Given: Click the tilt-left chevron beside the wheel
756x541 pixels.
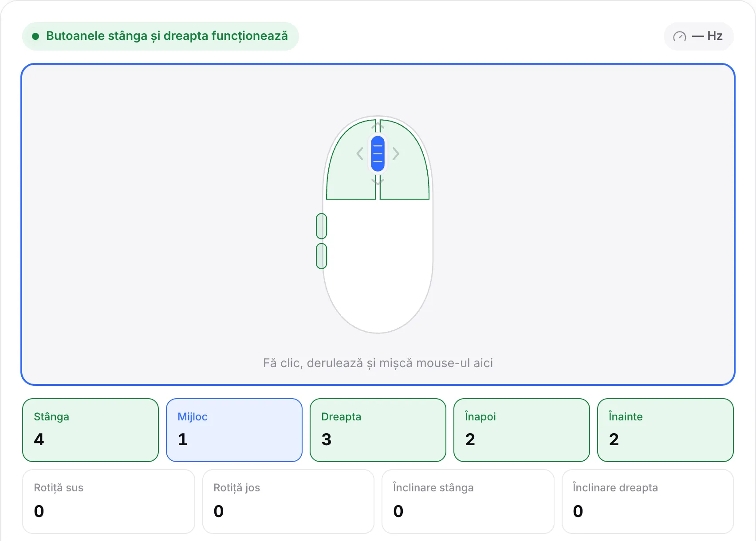Looking at the screenshot, I should (360, 154).
